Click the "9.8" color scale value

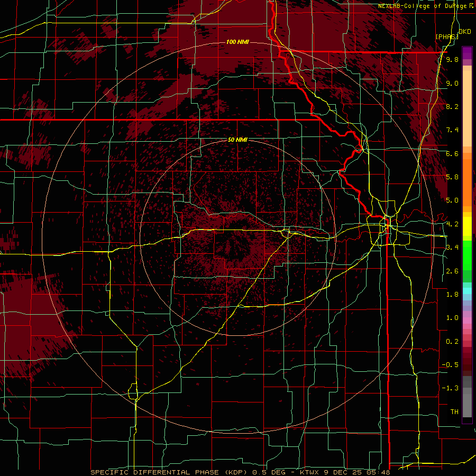tap(452, 60)
